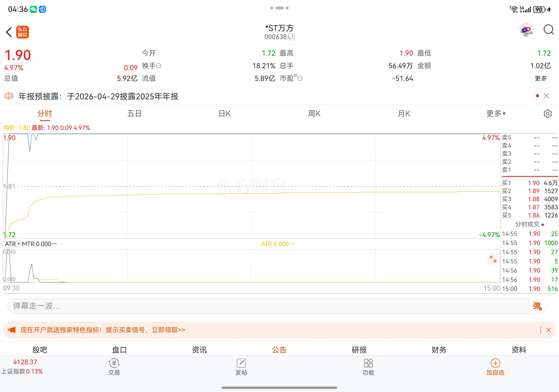This screenshot has height=392, width=559.
Task: Open the account promo banner link
Action: click(103, 330)
